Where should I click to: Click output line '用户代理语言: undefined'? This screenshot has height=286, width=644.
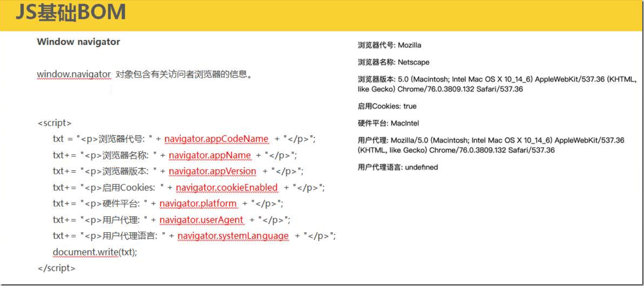(398, 167)
